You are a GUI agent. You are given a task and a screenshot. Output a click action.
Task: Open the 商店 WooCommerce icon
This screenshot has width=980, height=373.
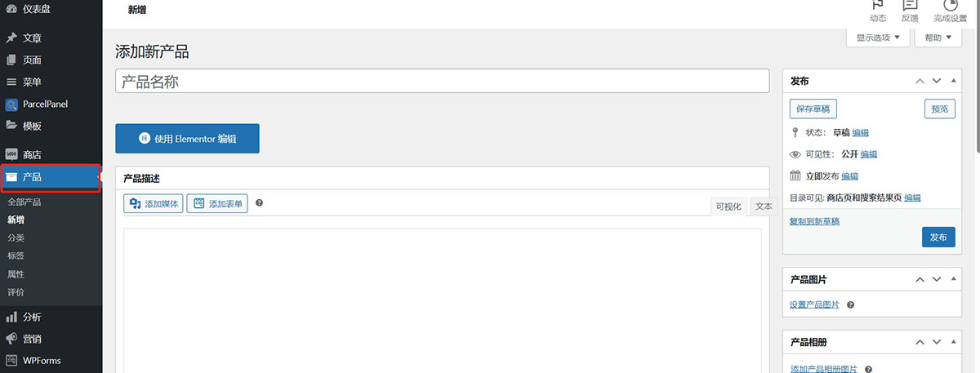(11, 154)
